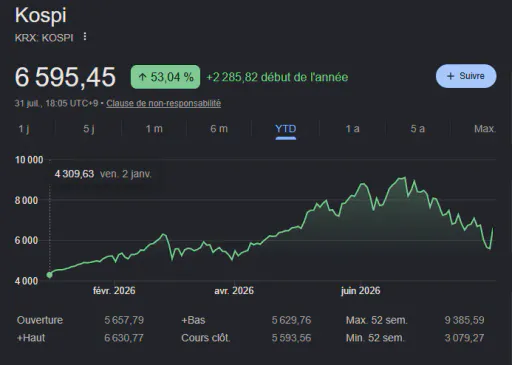
Task: Click the Max. 52 sem. label
Action: point(377,320)
